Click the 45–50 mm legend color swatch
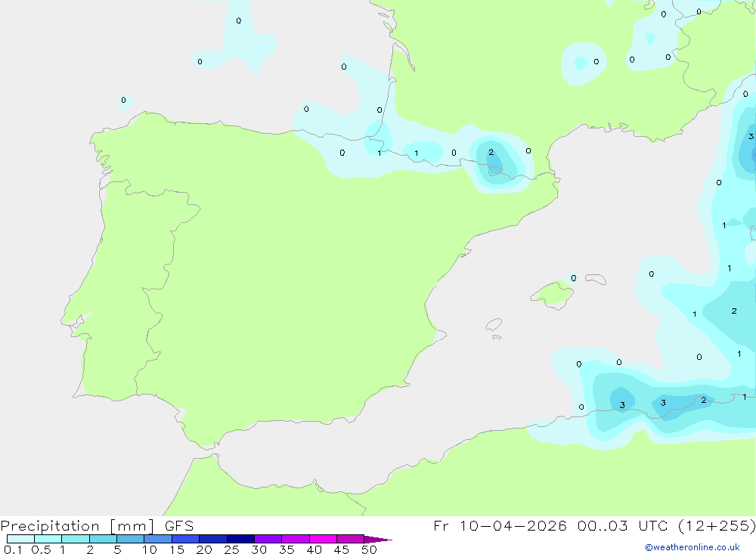This screenshot has height=554, width=756. pos(350,539)
